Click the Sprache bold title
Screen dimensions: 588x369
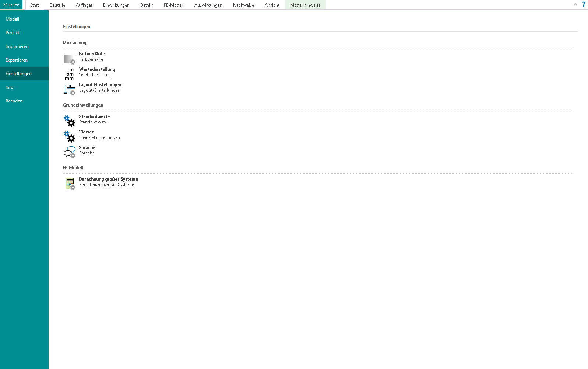tap(87, 147)
